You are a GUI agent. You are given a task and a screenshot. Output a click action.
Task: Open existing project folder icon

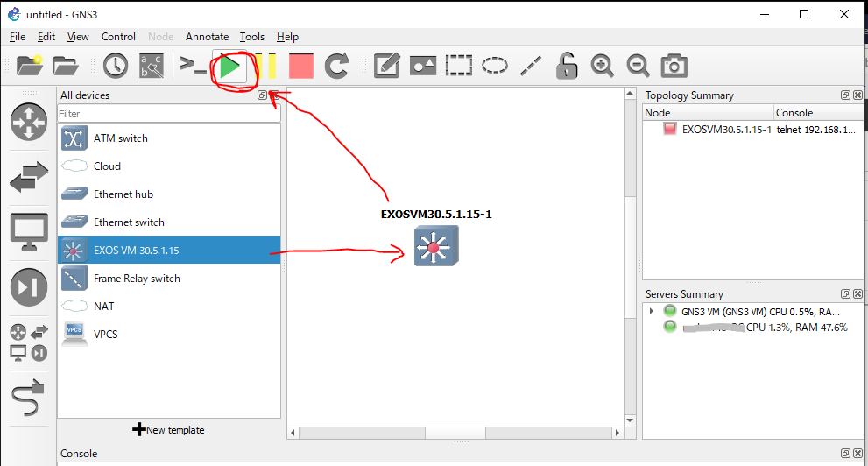[66, 66]
